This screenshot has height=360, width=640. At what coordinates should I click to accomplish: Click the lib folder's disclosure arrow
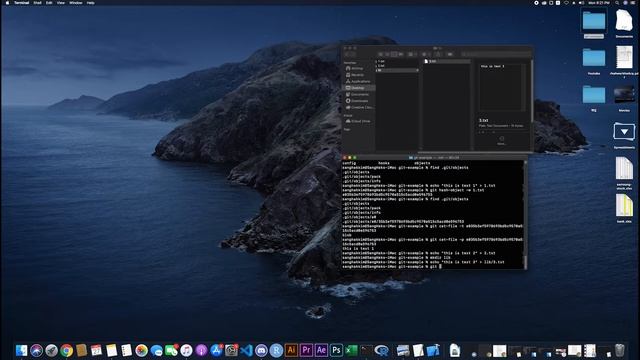(x=417, y=70)
